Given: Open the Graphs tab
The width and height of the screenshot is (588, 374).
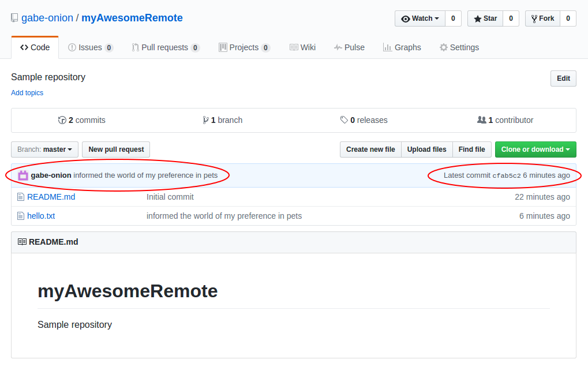Looking at the screenshot, I should [402, 48].
